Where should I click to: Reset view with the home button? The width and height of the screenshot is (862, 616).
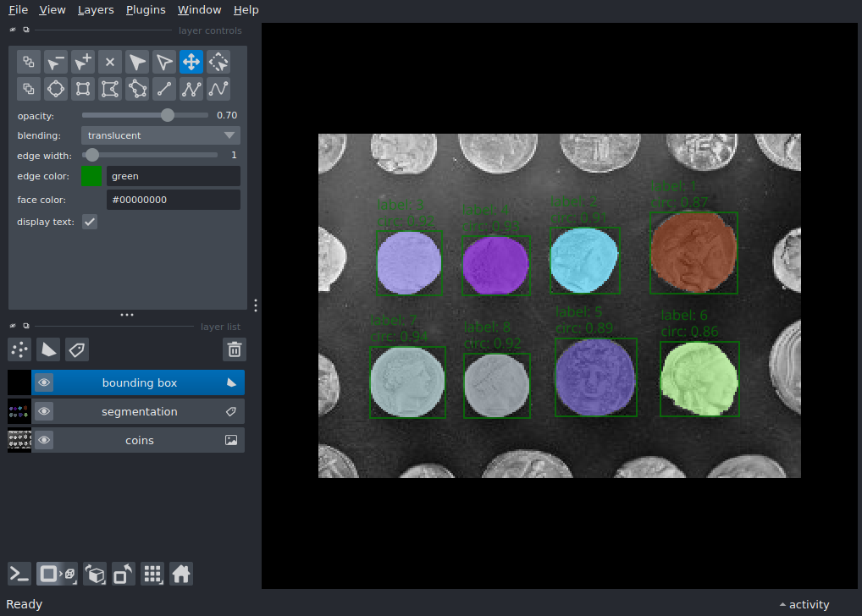coord(181,574)
